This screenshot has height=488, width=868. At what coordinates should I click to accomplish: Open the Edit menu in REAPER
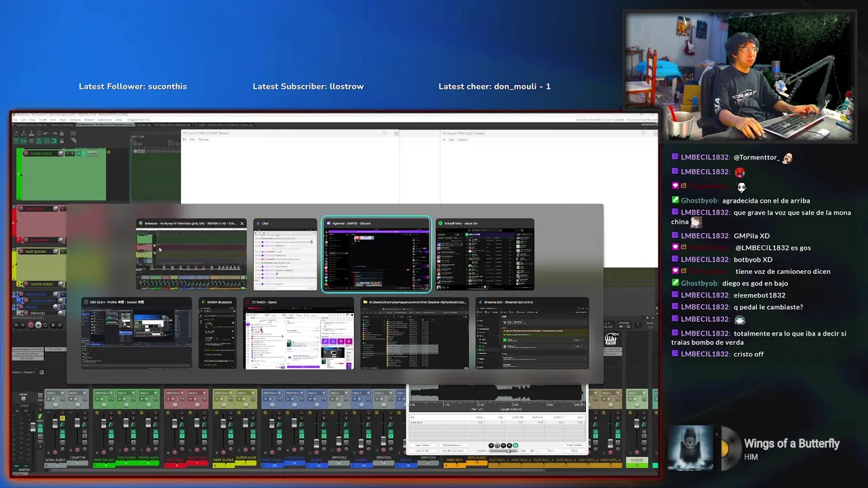[x=23, y=120]
